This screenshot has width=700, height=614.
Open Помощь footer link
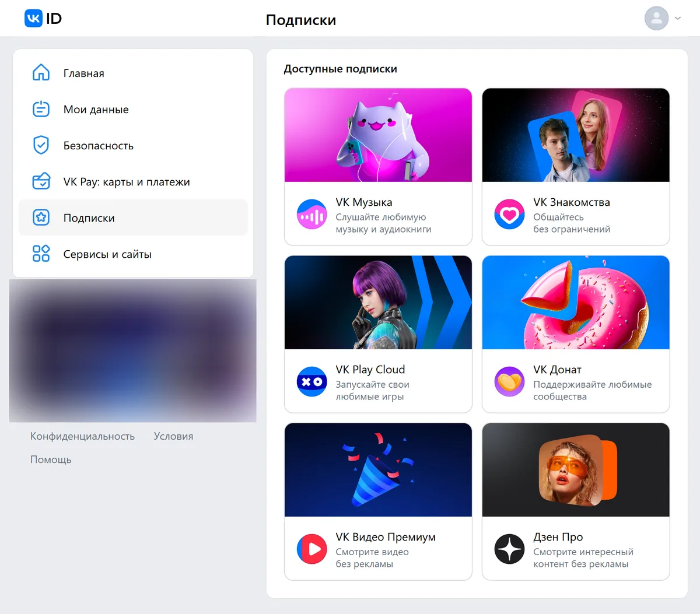point(51,459)
